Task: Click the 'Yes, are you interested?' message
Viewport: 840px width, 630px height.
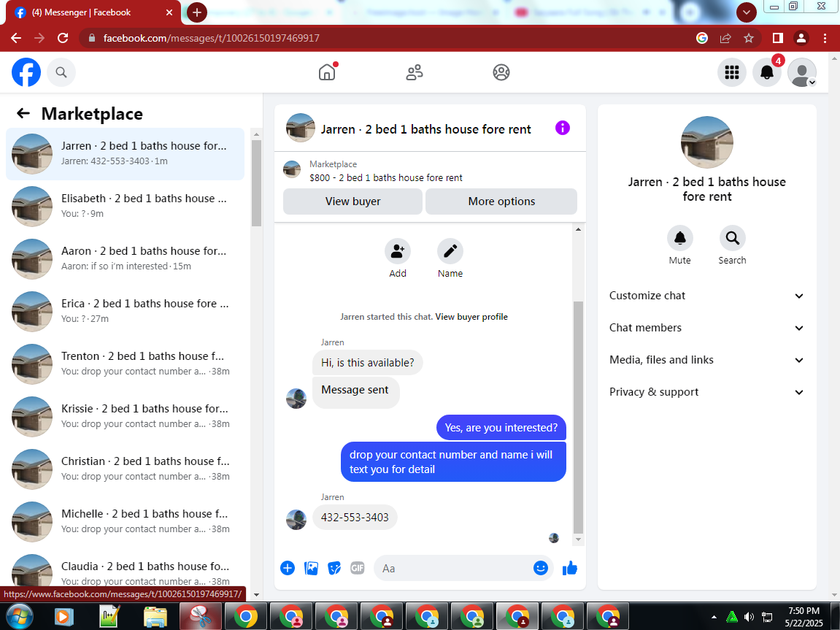Action: [501, 428]
